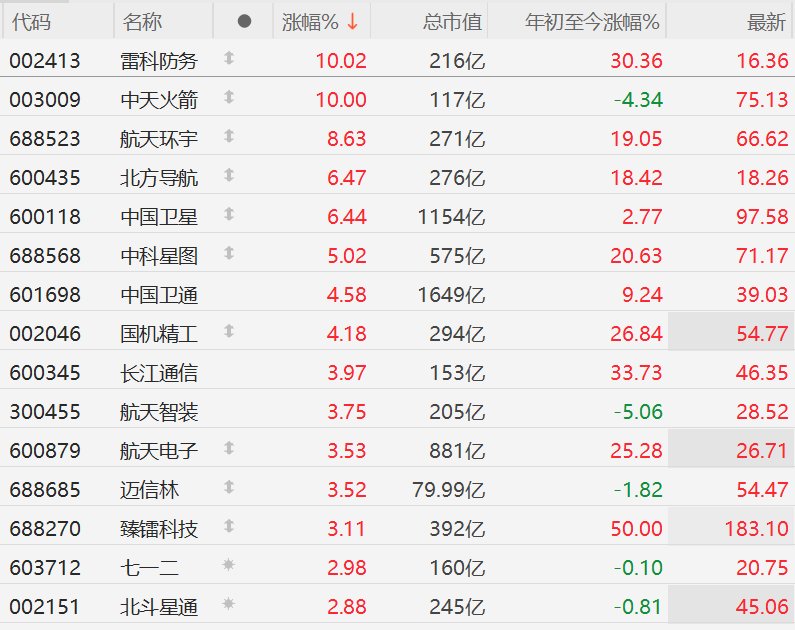Select stock code 688568
Viewport: 795px width, 630px height.
[x=45, y=256]
